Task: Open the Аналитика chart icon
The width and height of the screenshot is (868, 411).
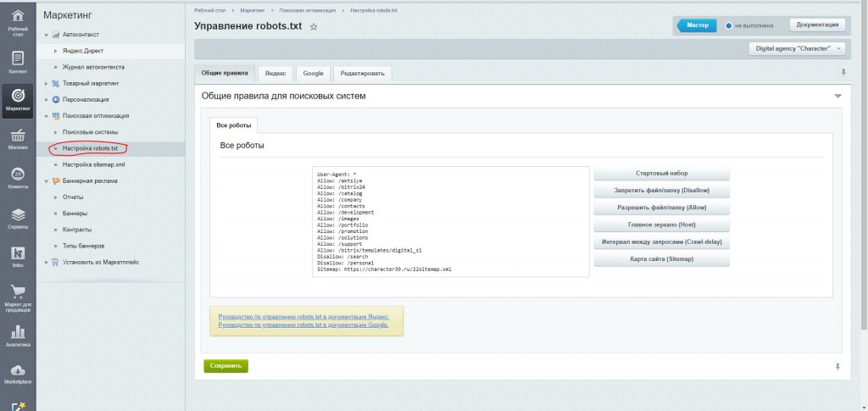Action: click(17, 336)
